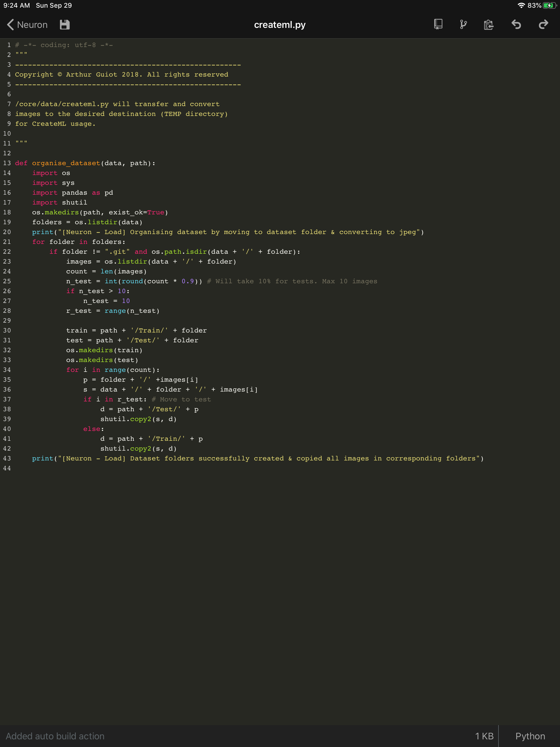Viewport: 560px width, 747px height.
Task: Open the Python language selector
Action: coord(529,736)
